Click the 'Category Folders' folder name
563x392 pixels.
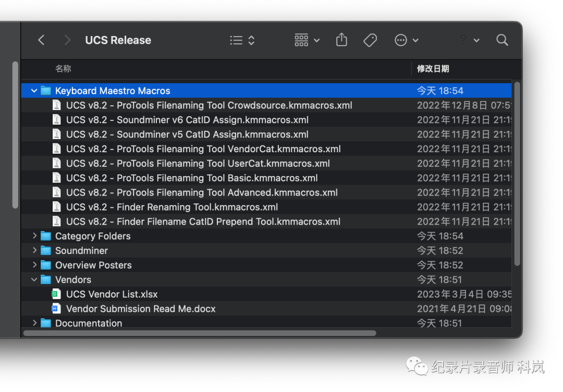(93, 236)
